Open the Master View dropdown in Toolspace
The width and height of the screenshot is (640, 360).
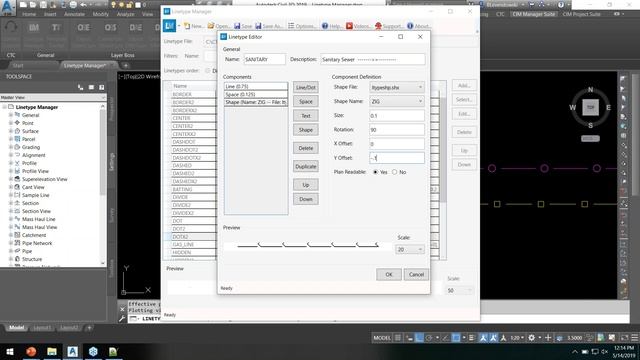53,98
